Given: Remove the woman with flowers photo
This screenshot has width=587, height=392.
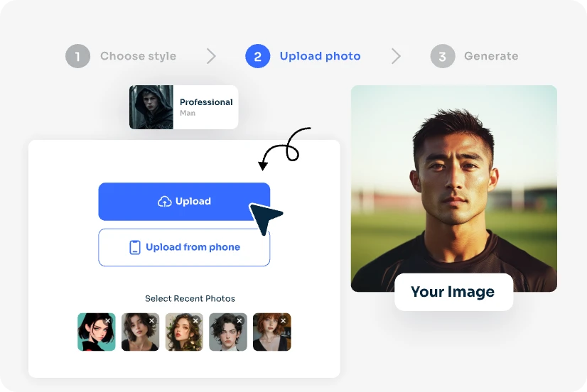Looking at the screenshot, I should 195,320.
